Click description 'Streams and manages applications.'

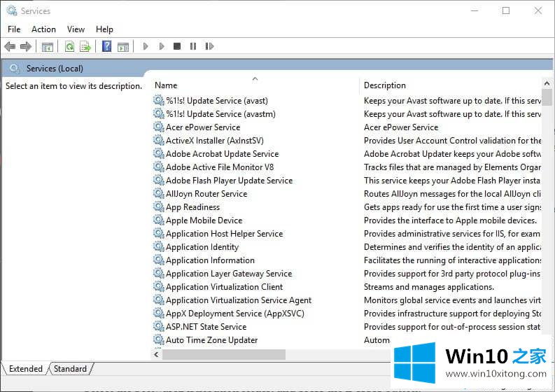[x=428, y=287]
